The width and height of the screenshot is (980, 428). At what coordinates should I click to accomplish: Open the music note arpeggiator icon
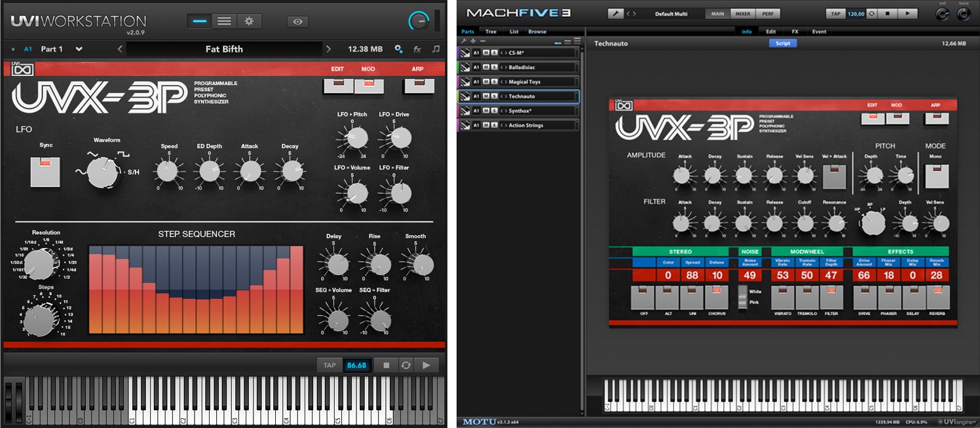pos(436,49)
